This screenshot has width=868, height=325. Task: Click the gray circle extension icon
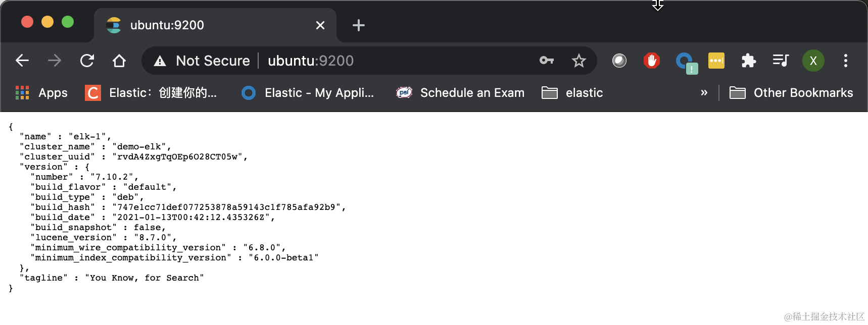tap(619, 61)
